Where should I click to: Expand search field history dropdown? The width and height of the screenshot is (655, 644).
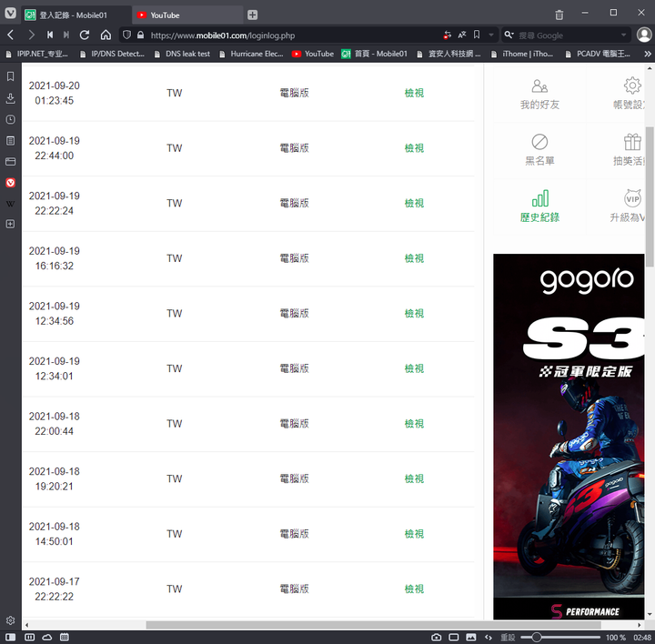tap(624, 35)
